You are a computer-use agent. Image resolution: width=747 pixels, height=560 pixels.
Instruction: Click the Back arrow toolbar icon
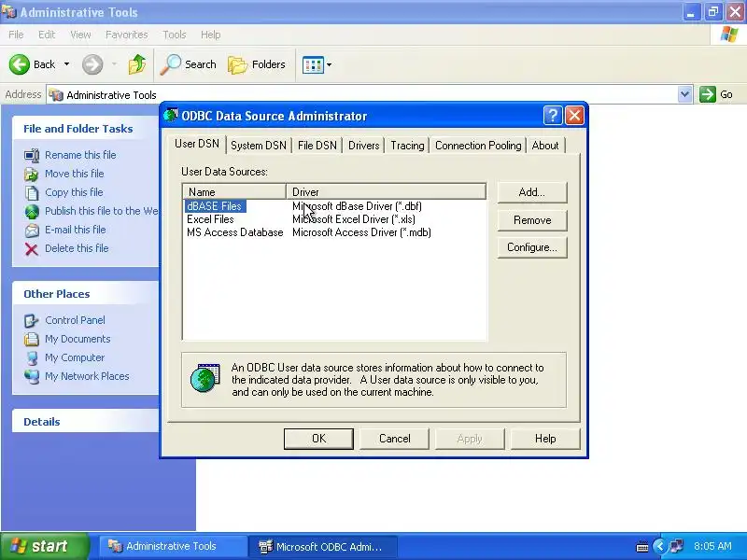click(x=20, y=64)
